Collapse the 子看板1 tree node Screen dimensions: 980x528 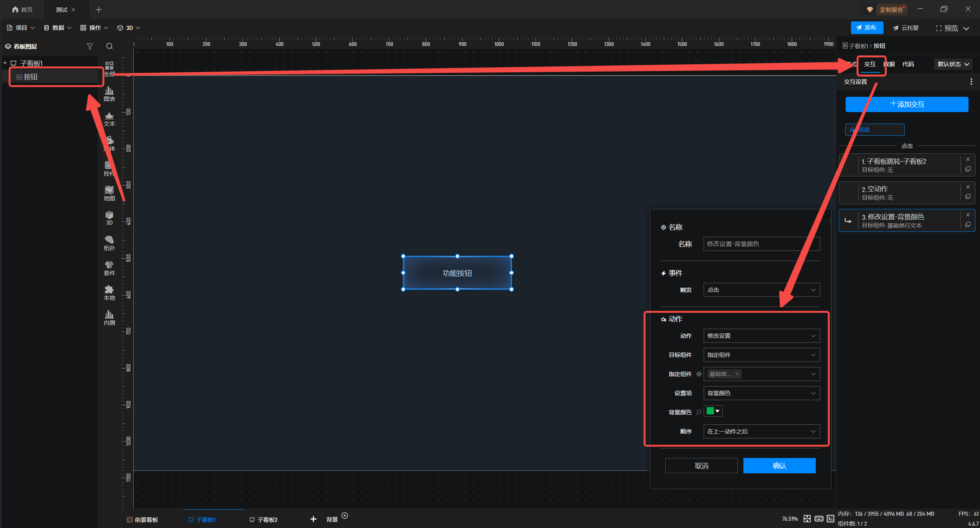[5, 63]
